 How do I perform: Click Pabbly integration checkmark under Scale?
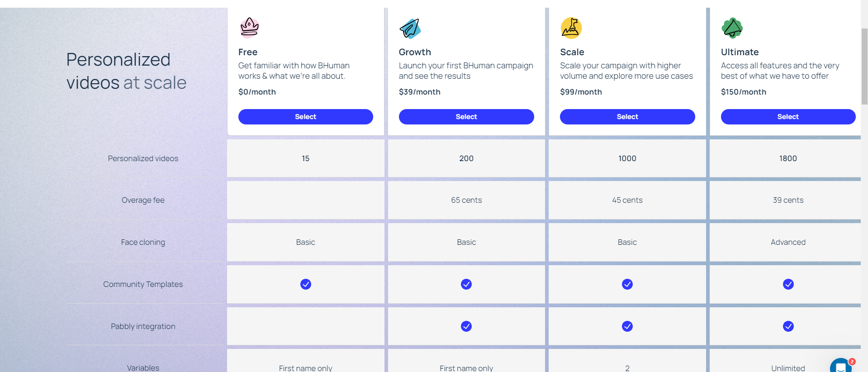point(627,326)
